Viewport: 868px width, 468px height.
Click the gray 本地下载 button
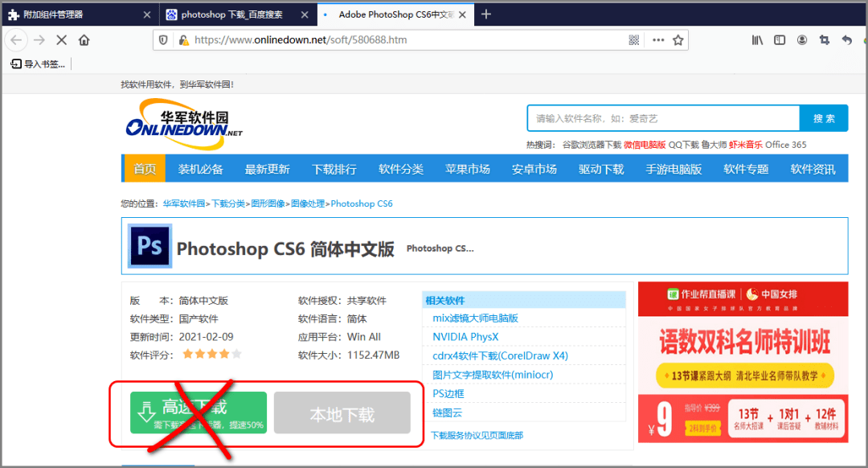(342, 413)
